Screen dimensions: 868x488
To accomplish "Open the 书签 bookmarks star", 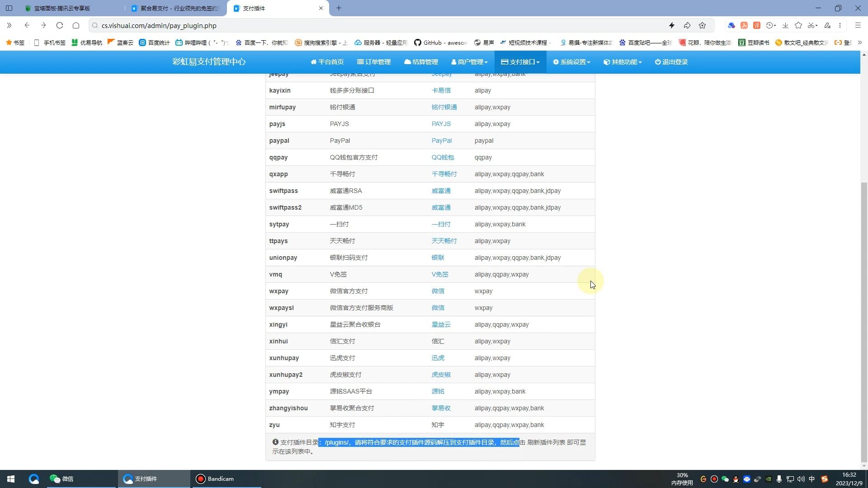I will pyautogui.click(x=15, y=42).
